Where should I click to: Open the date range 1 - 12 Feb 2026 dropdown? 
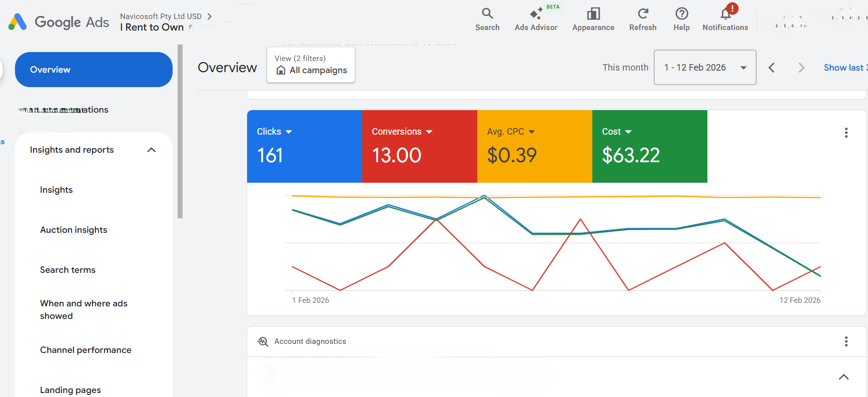704,68
